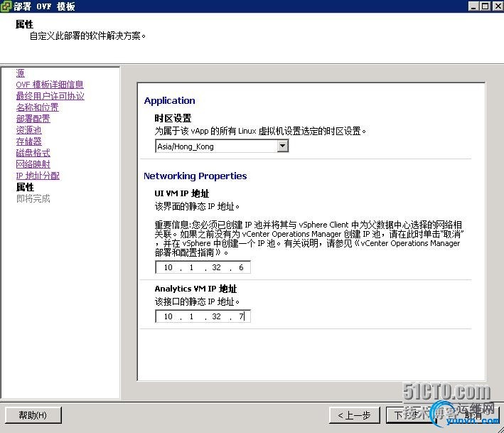
Task: Go to 最终用户许可协议 step
Action: click(x=50, y=96)
